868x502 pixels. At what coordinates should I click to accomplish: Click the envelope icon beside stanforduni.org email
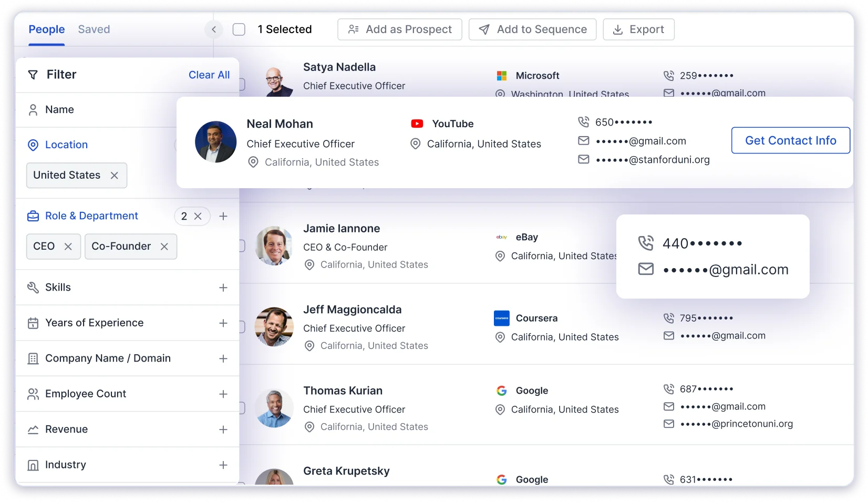584,159
